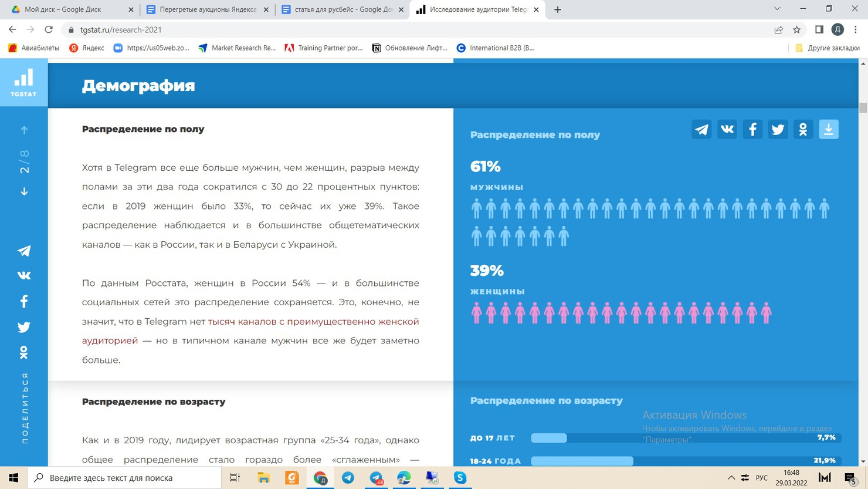Follow link тысяч каналов с преимущественно женской
868x489 pixels.
click(313, 322)
